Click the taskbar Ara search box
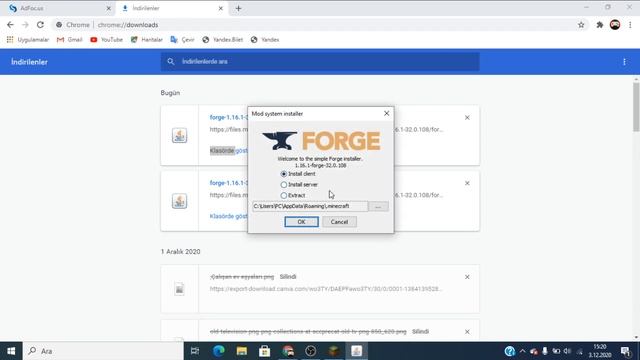Viewport: 640px width, 360px height. click(x=103, y=351)
